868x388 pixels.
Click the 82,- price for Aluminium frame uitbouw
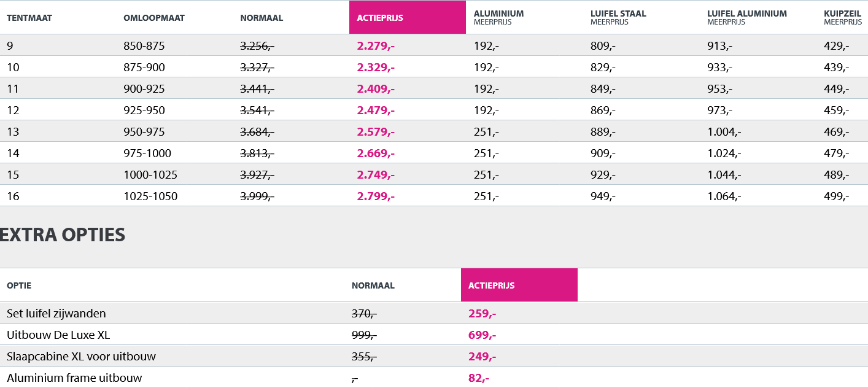click(x=479, y=378)
